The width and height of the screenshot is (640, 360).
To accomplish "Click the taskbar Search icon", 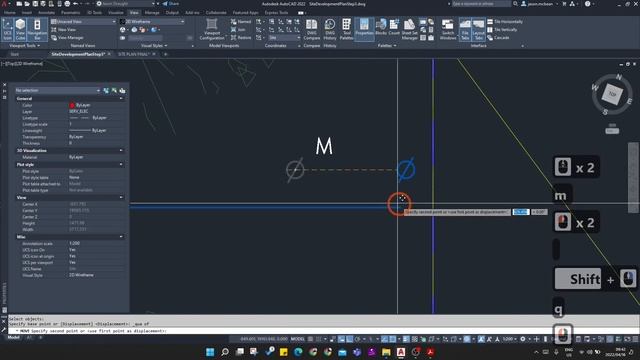I will 224,352.
